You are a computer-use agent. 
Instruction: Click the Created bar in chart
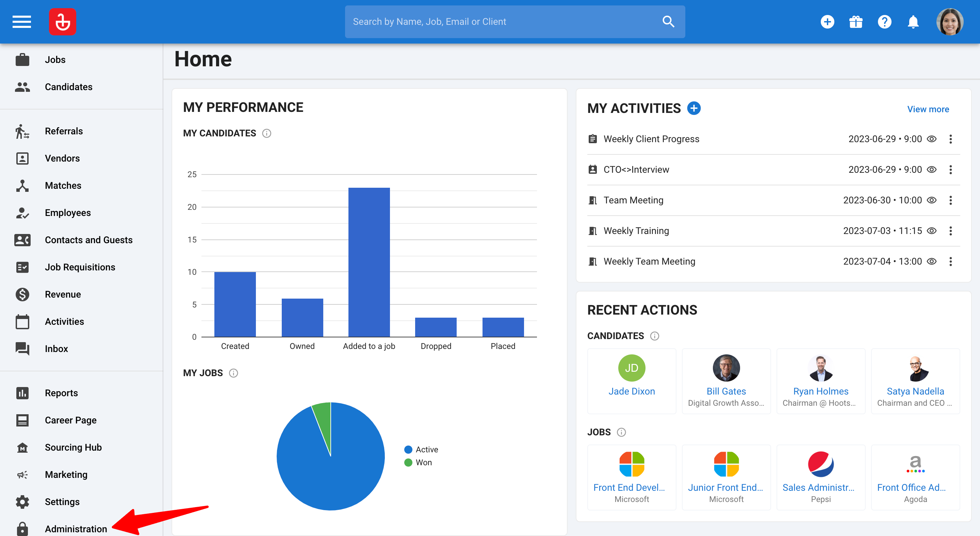(235, 304)
